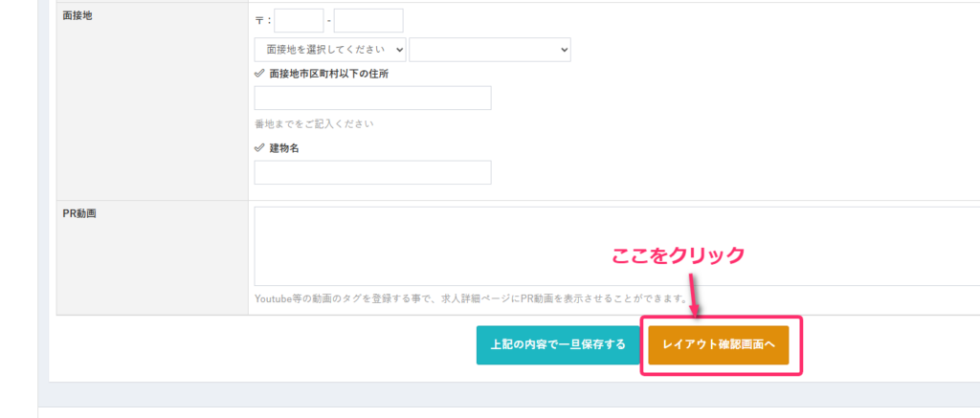Click the 建物名 field label text
Screen dimensions: 980x418
(285, 148)
